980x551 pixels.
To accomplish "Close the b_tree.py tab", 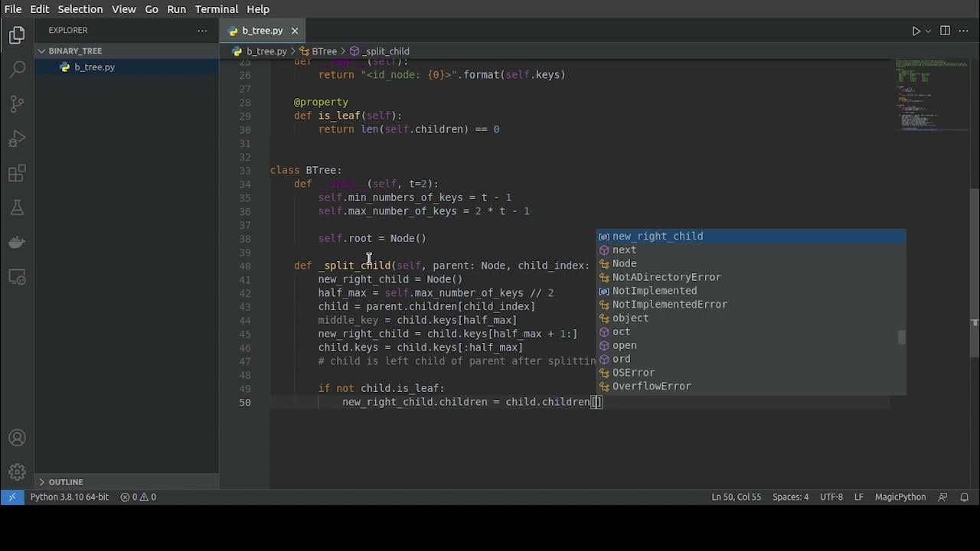I will point(294,31).
